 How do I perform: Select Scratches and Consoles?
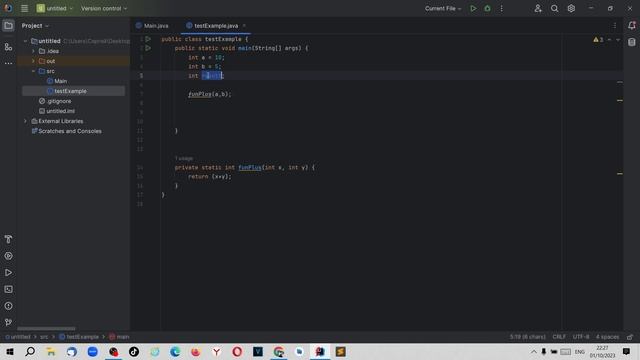[67, 131]
